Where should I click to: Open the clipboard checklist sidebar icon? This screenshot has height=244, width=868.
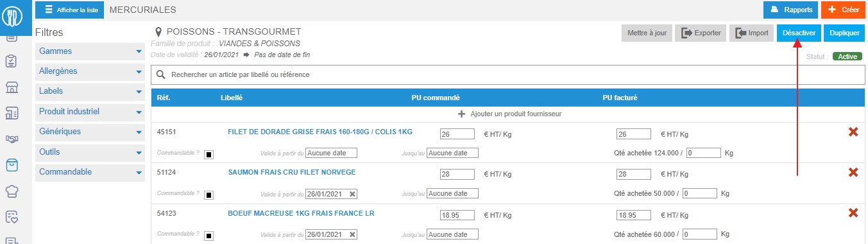pos(12,62)
